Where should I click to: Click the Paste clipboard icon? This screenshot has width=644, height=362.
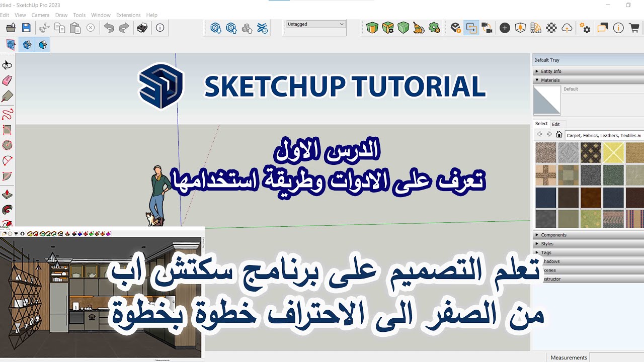[75, 28]
